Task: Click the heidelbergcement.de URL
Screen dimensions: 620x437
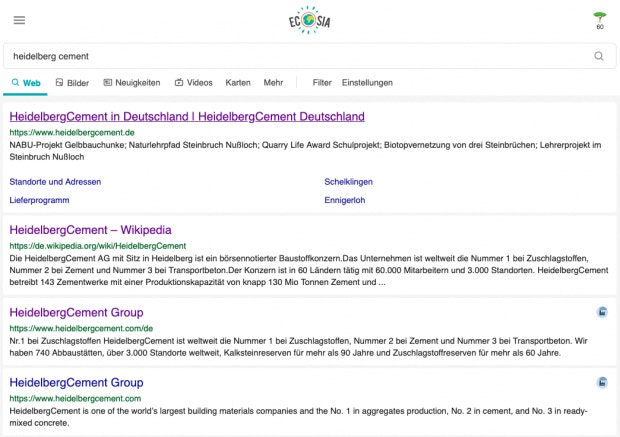Action: pyautogui.click(x=72, y=132)
